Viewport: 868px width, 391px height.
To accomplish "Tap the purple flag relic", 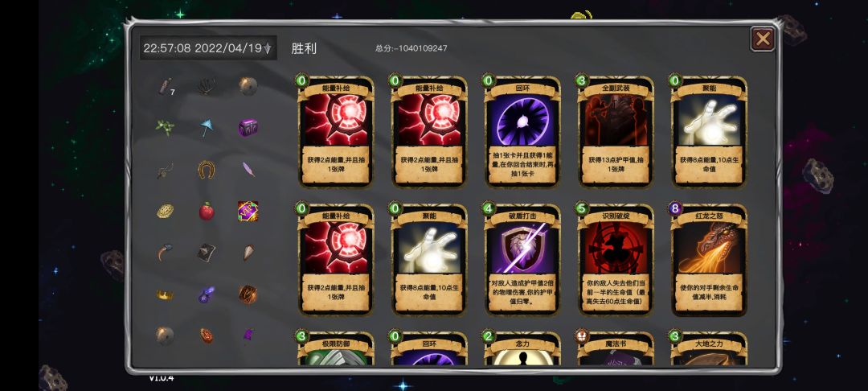I will point(248,335).
